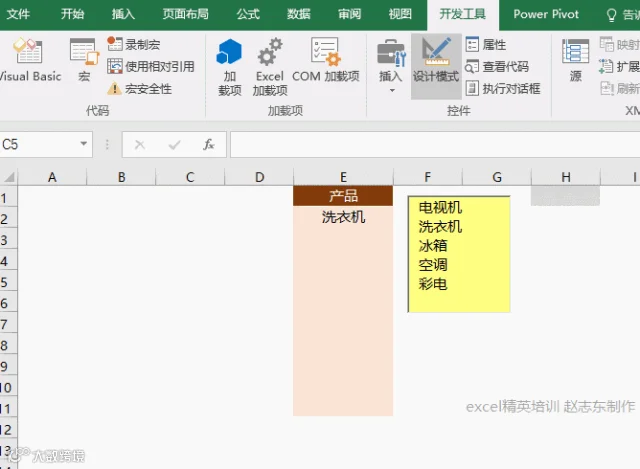Select column H header
This screenshot has width=640, height=469.
[x=566, y=177]
